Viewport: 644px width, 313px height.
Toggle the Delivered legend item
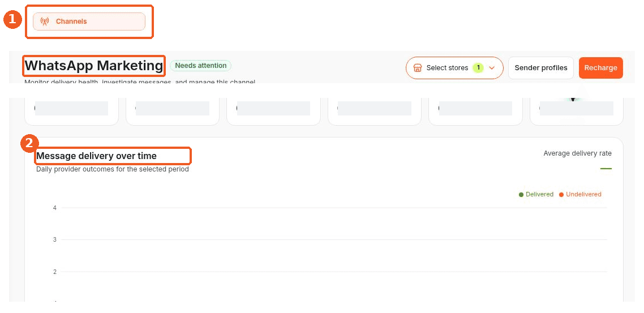pyautogui.click(x=536, y=194)
